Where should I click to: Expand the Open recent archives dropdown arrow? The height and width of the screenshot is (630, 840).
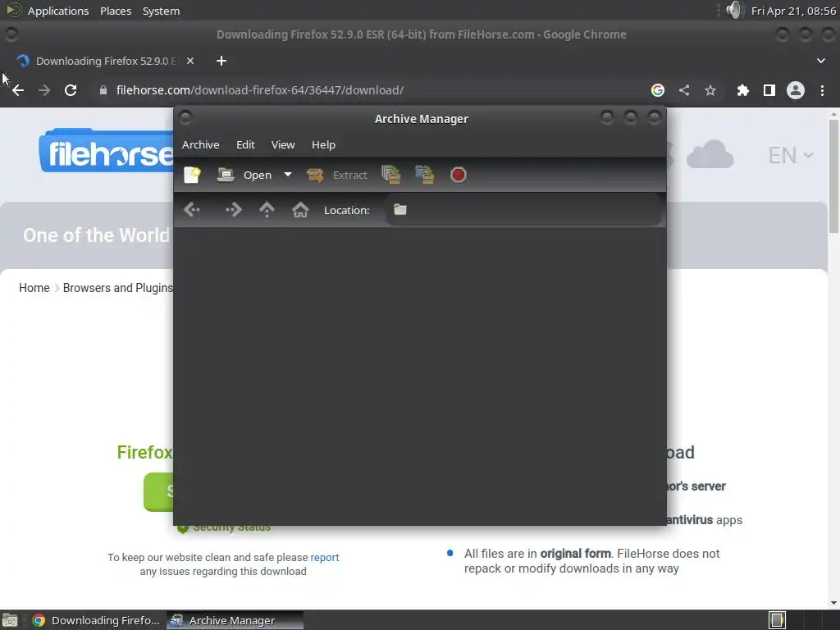point(288,175)
